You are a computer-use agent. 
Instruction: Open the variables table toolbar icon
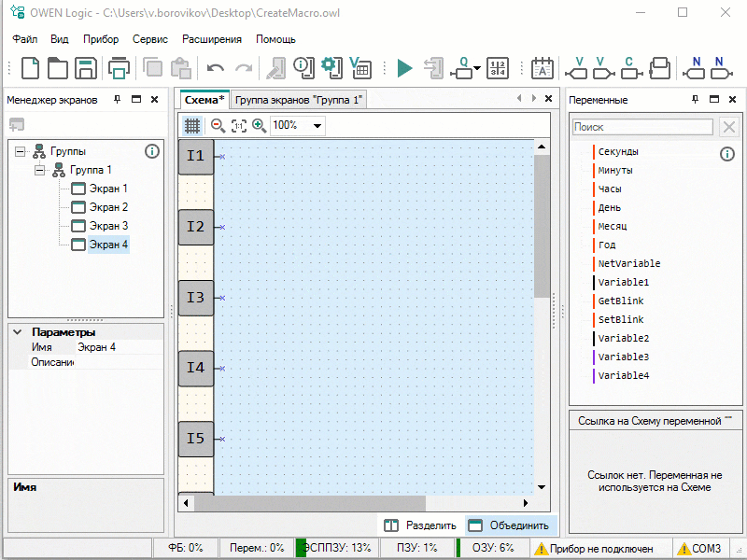359,67
